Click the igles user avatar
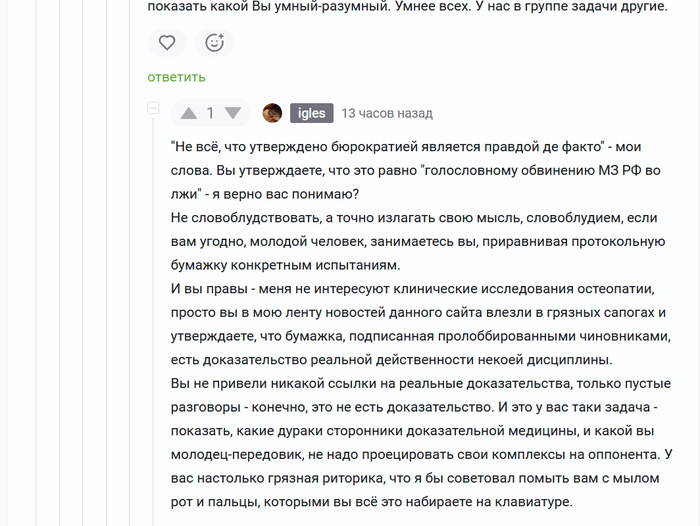The image size is (700, 526). [272, 113]
